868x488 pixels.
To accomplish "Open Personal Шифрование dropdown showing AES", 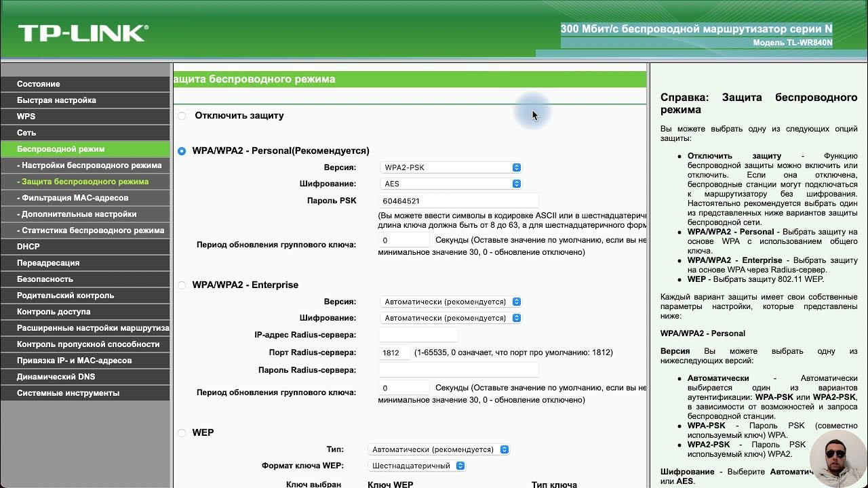I will point(451,184).
